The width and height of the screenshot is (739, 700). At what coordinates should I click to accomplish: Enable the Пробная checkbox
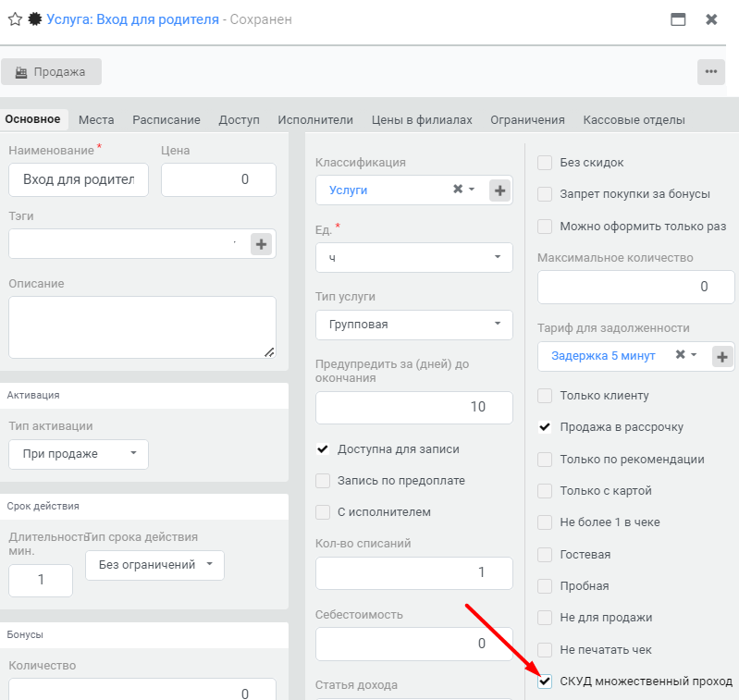click(x=545, y=586)
